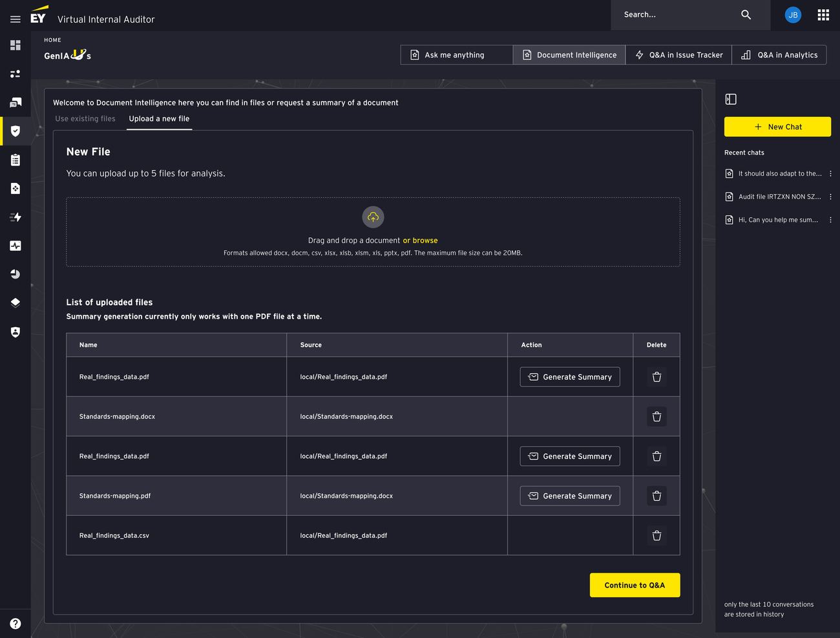840x638 pixels.
Task: Open the JB user avatar
Action: click(793, 15)
